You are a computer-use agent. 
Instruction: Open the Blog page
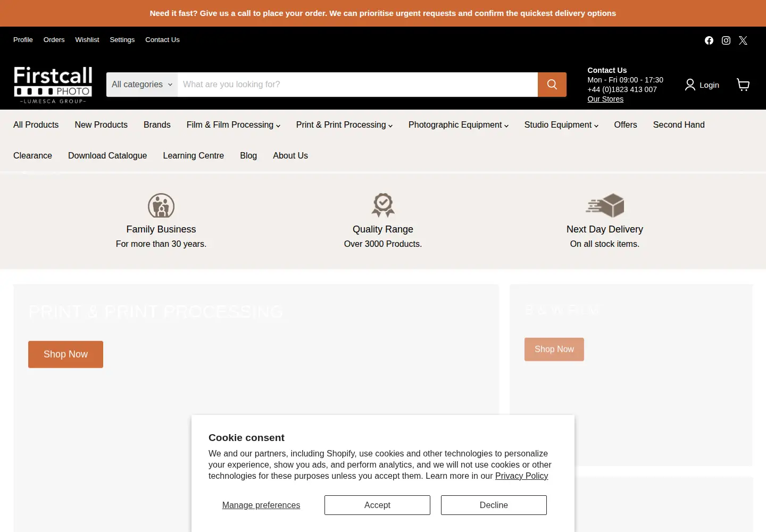point(248,156)
